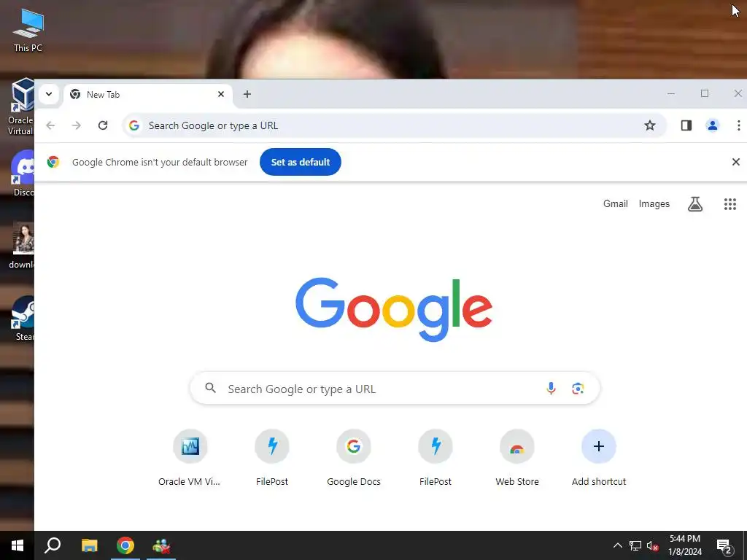Dismiss the default browser infobar

pyautogui.click(x=735, y=162)
